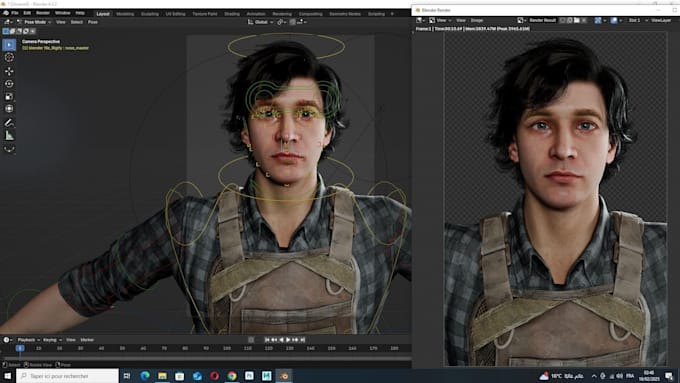Select the first selection mode icon (set new)

[6, 31]
